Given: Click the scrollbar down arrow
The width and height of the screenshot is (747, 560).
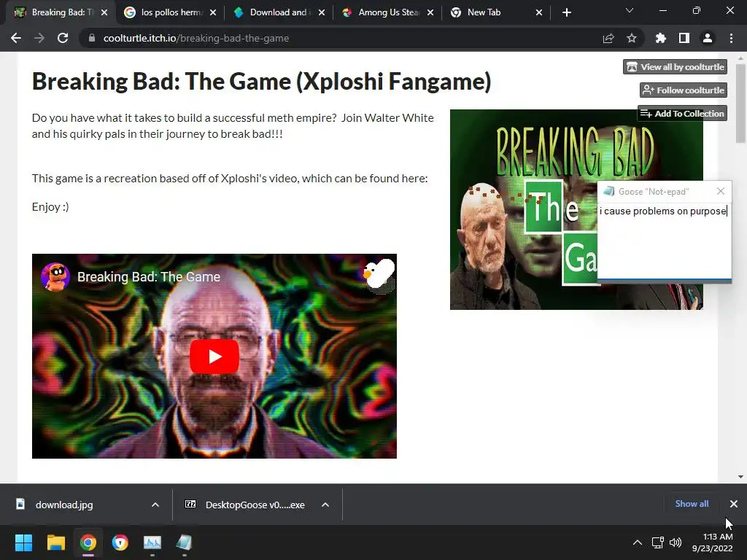Looking at the screenshot, I should [740, 477].
